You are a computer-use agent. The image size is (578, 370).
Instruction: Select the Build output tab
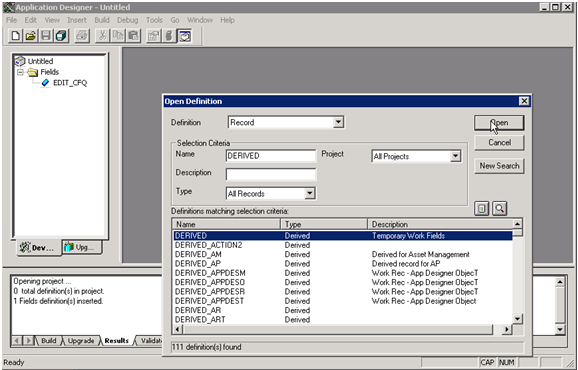[49, 341]
